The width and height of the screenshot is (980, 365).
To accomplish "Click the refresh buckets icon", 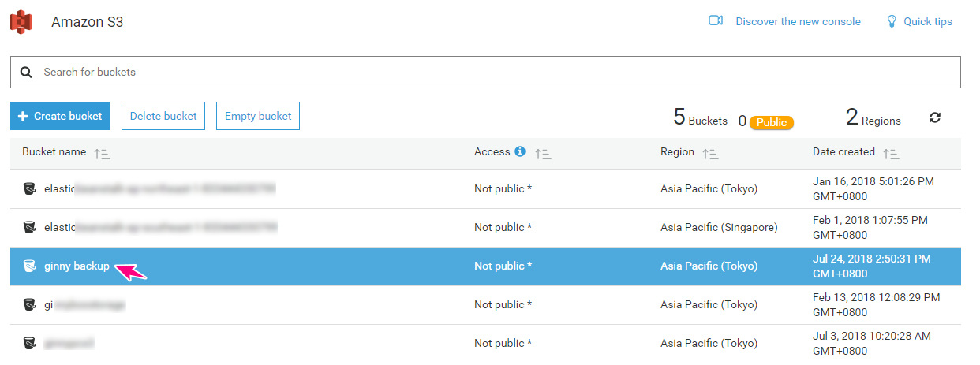I will (x=935, y=117).
